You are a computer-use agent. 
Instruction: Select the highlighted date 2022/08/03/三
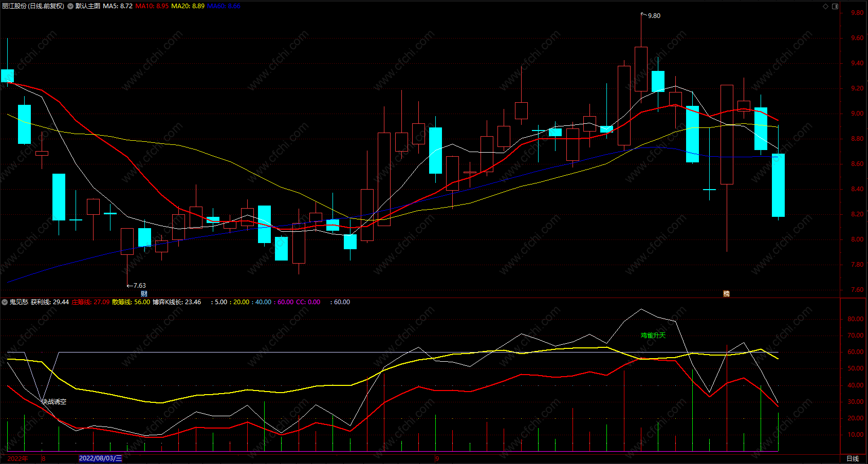(x=101, y=458)
